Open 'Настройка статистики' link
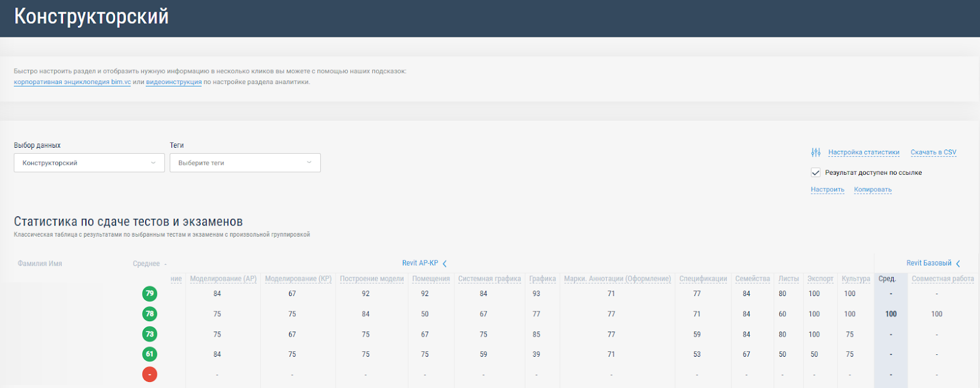Image resolution: width=980 pixels, height=388 pixels. (x=864, y=152)
